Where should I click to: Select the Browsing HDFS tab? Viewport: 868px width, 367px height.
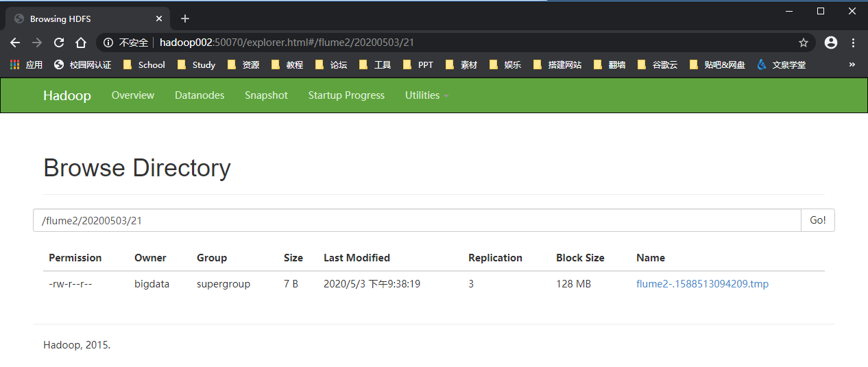coord(88,19)
